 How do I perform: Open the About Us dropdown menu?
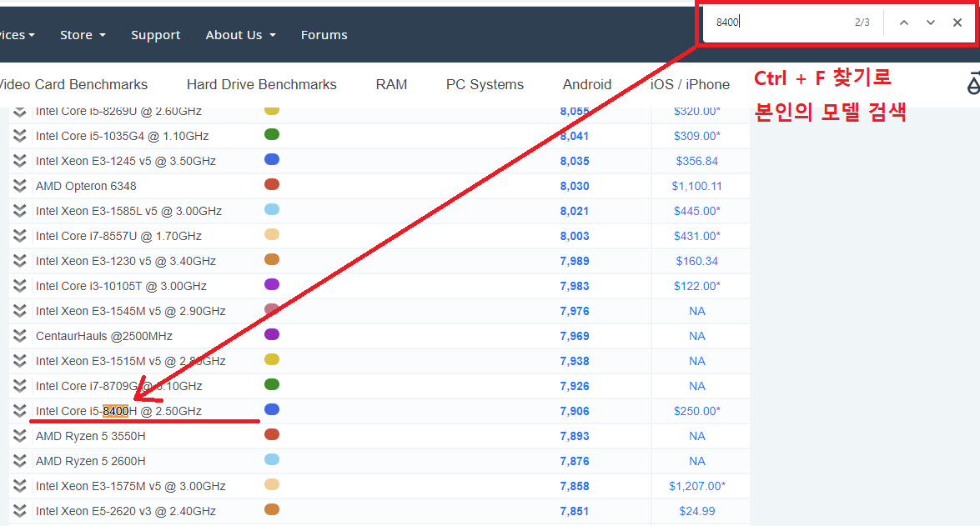coord(241,35)
